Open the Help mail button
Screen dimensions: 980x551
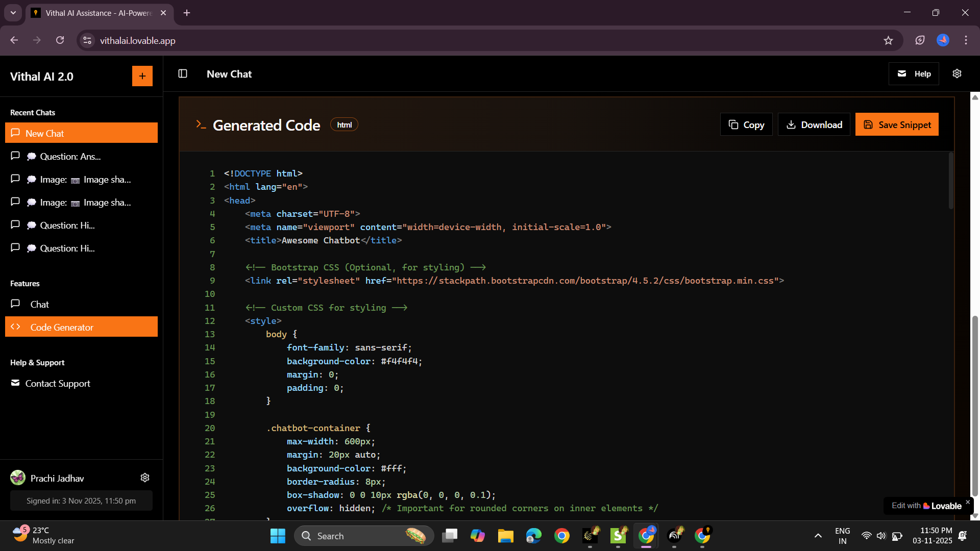tap(913, 74)
